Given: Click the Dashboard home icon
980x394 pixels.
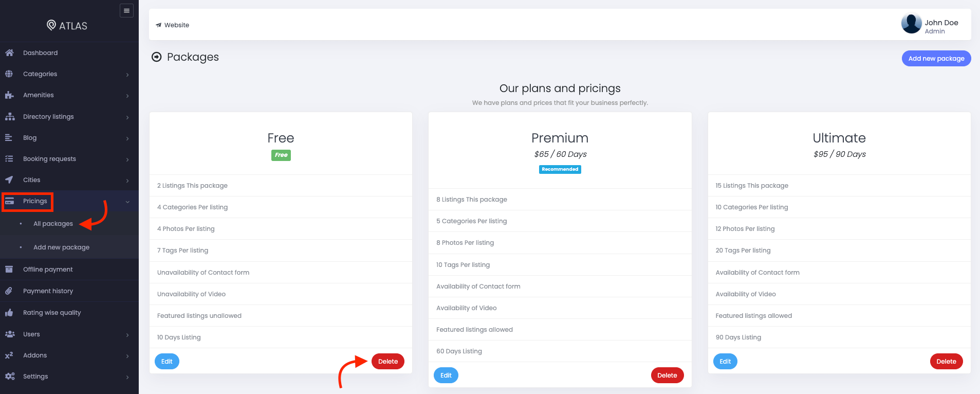Looking at the screenshot, I should [9, 52].
